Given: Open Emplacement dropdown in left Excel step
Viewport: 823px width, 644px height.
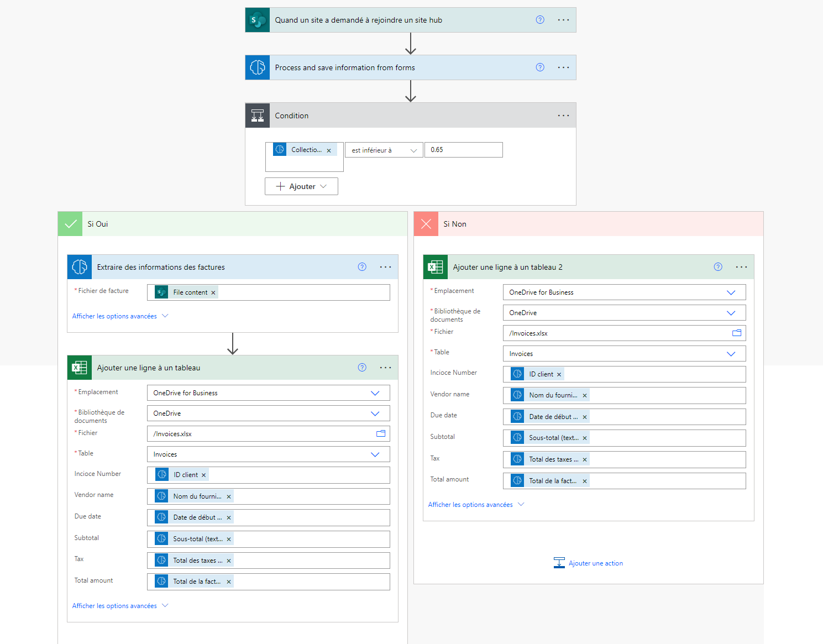Looking at the screenshot, I should coord(269,393).
